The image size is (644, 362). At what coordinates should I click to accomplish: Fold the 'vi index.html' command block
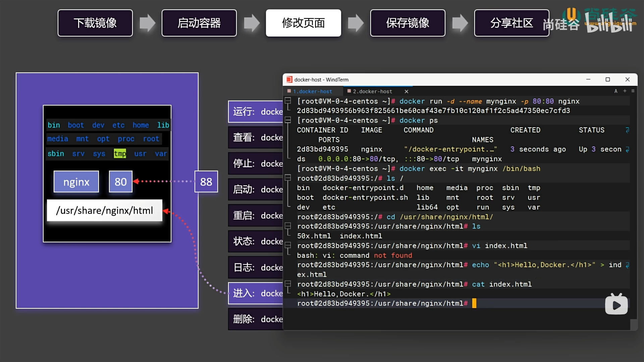click(288, 245)
